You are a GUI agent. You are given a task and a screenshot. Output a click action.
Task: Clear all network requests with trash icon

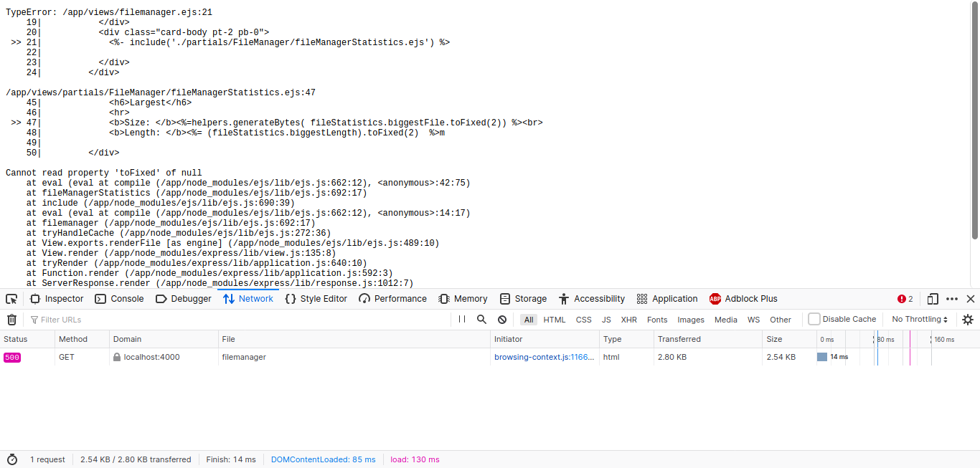coord(11,319)
